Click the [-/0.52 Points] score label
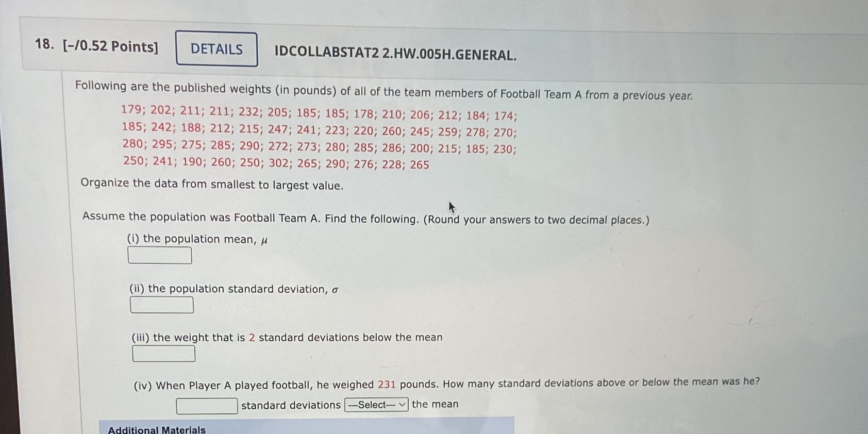 (110, 46)
